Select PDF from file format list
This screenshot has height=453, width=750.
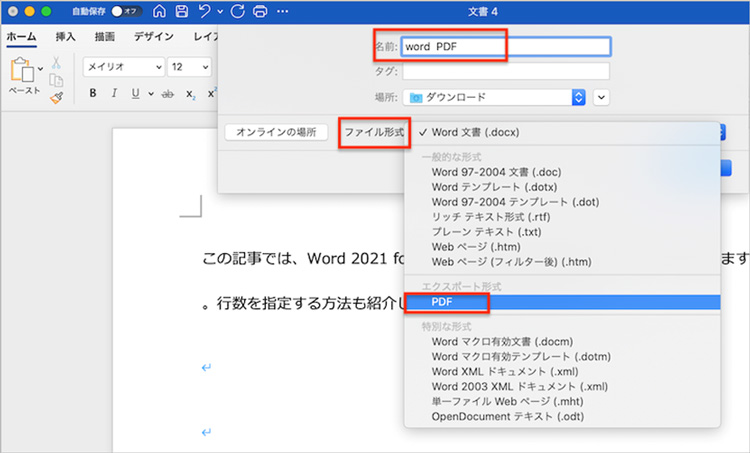click(x=441, y=301)
